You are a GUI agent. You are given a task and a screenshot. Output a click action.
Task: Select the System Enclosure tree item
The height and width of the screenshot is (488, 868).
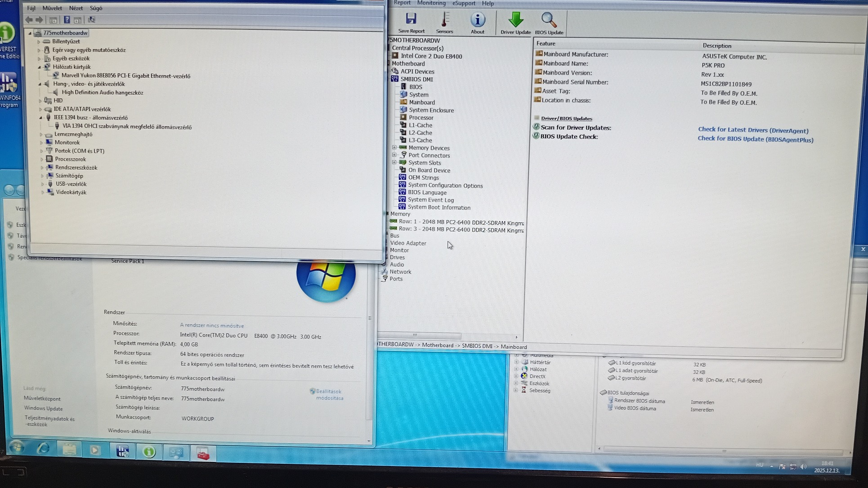pyautogui.click(x=431, y=110)
